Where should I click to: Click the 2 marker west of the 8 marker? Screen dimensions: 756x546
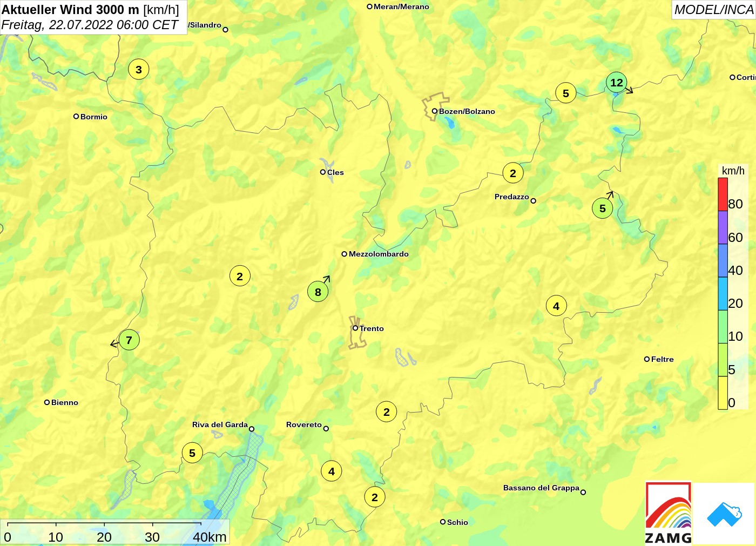point(240,276)
